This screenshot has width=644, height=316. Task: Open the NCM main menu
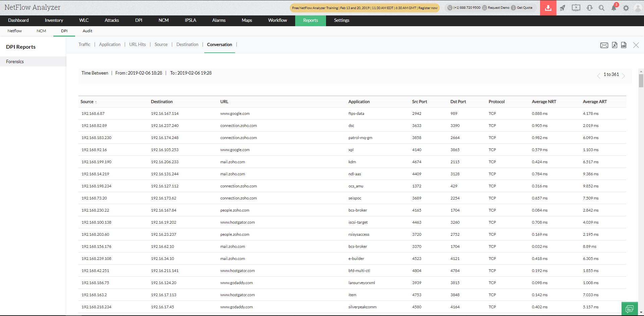point(164,20)
